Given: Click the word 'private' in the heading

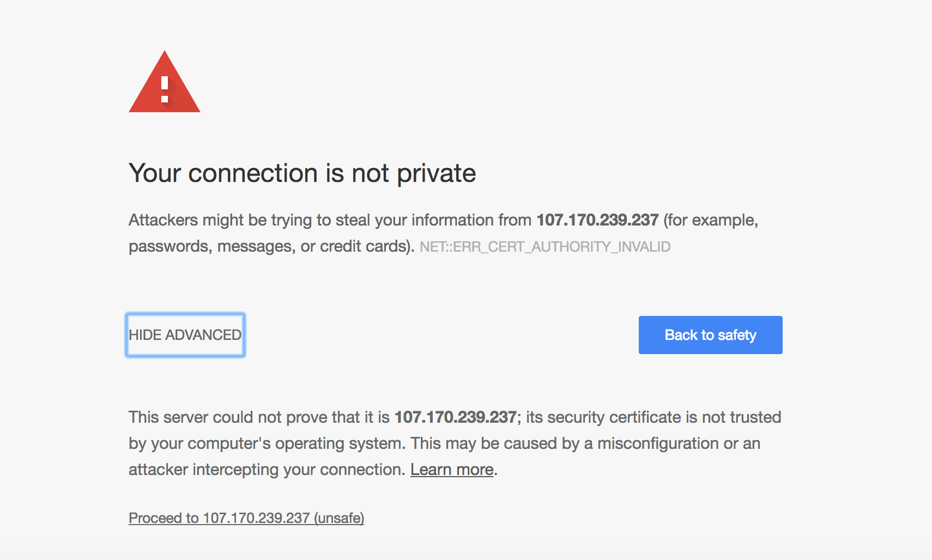Looking at the screenshot, I should (x=437, y=174).
